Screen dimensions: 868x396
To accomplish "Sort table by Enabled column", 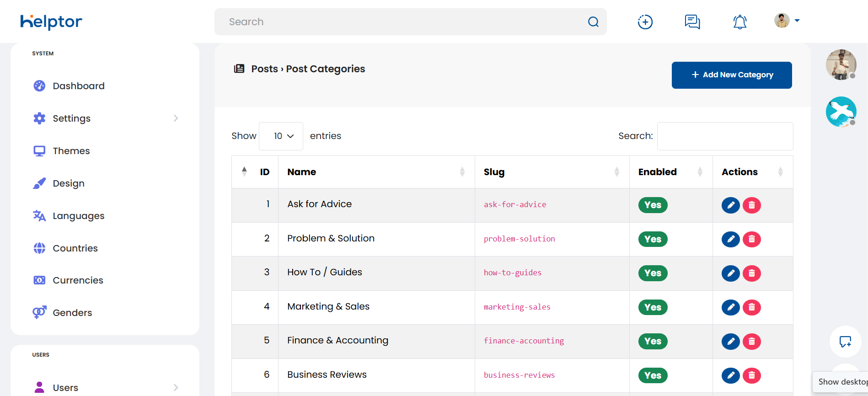I will click(x=671, y=172).
